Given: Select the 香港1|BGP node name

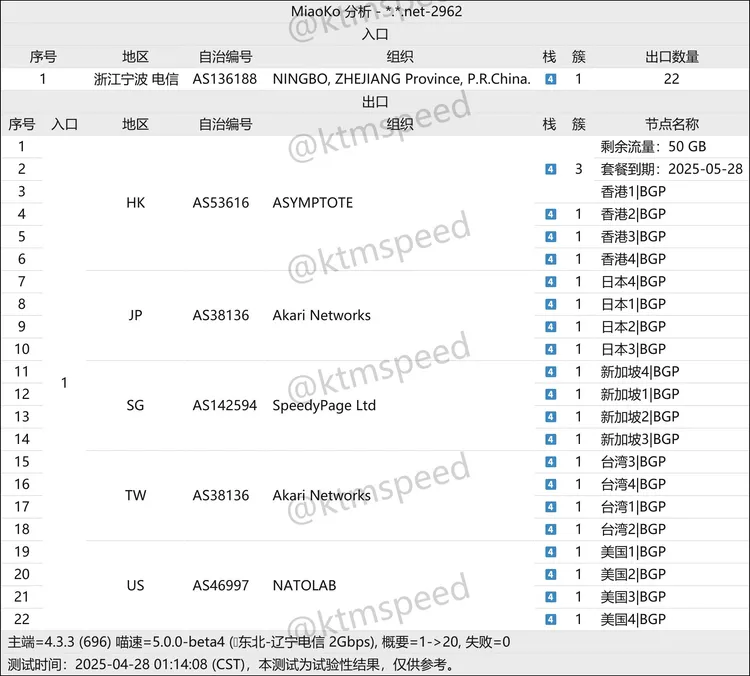Looking at the screenshot, I should [633, 192].
